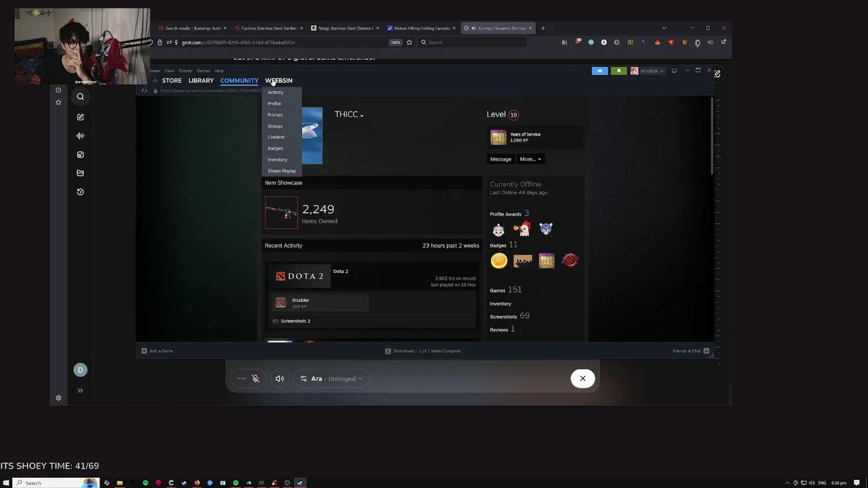The image size is (868, 488).
Task: Start a new chat with compose icon
Action: pos(80,117)
